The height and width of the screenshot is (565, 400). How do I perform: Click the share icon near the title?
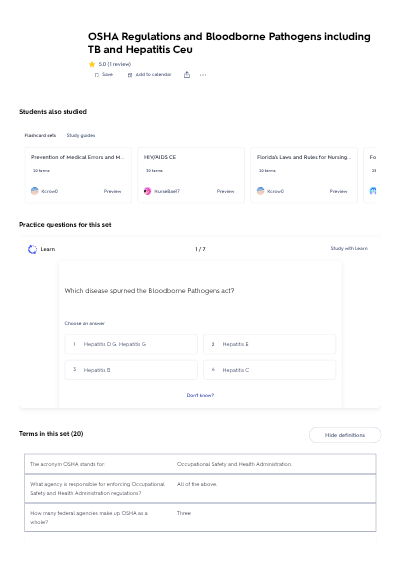[x=187, y=75]
